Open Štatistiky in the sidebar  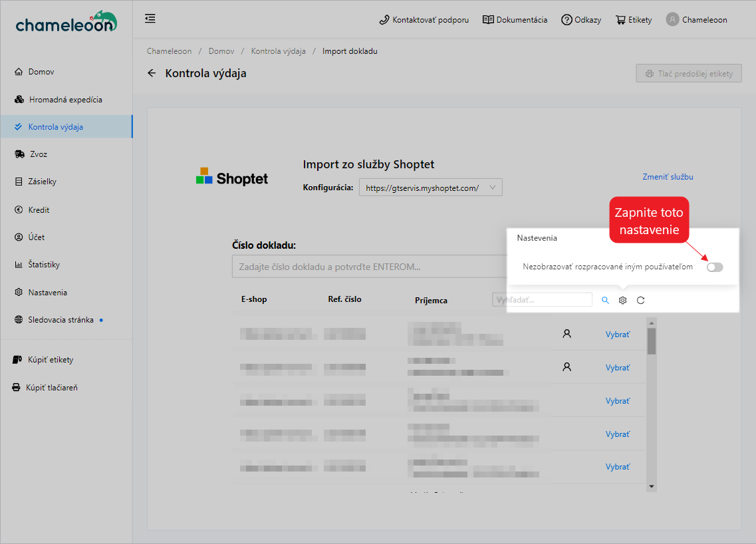[44, 265]
